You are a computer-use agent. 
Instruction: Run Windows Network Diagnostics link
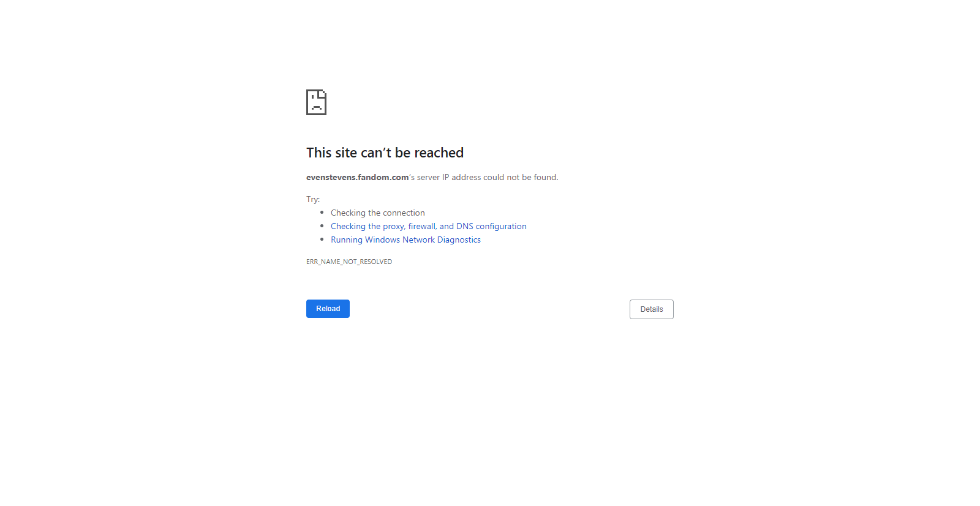pyautogui.click(x=405, y=240)
